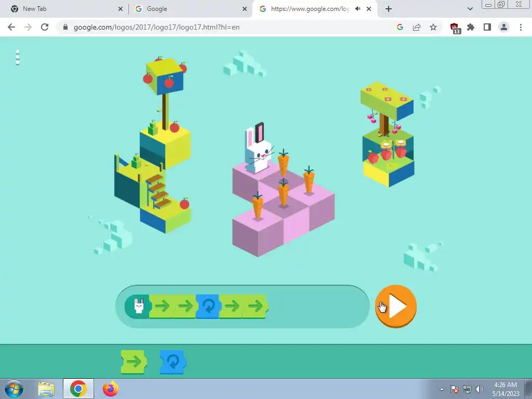Click the third green forward arrow in the sequence
The width and height of the screenshot is (532, 399).
232,307
